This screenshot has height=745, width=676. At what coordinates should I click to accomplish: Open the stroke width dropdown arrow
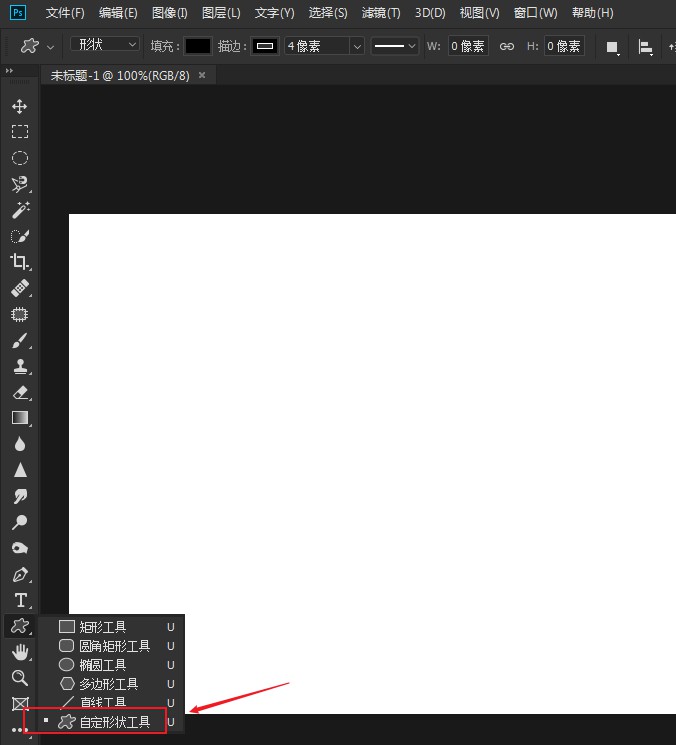coord(357,46)
